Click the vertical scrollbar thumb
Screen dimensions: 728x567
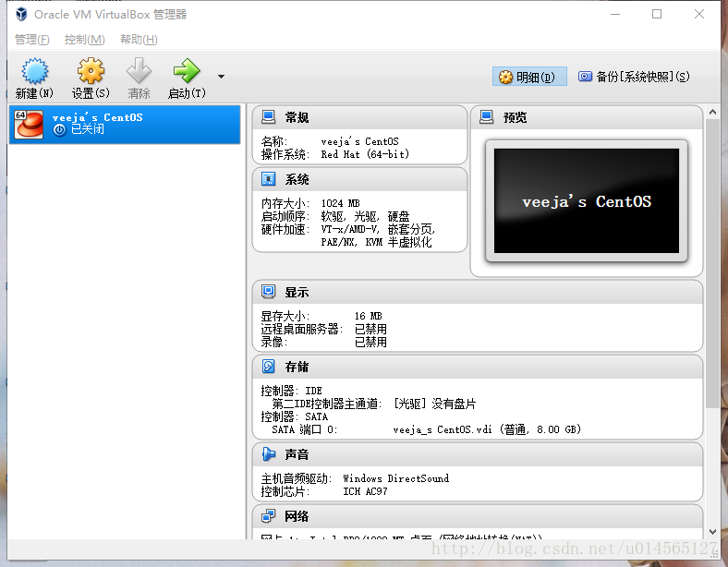(x=712, y=263)
